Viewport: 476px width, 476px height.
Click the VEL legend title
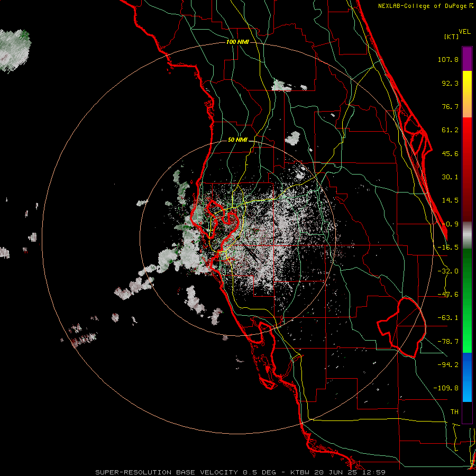pos(464,32)
